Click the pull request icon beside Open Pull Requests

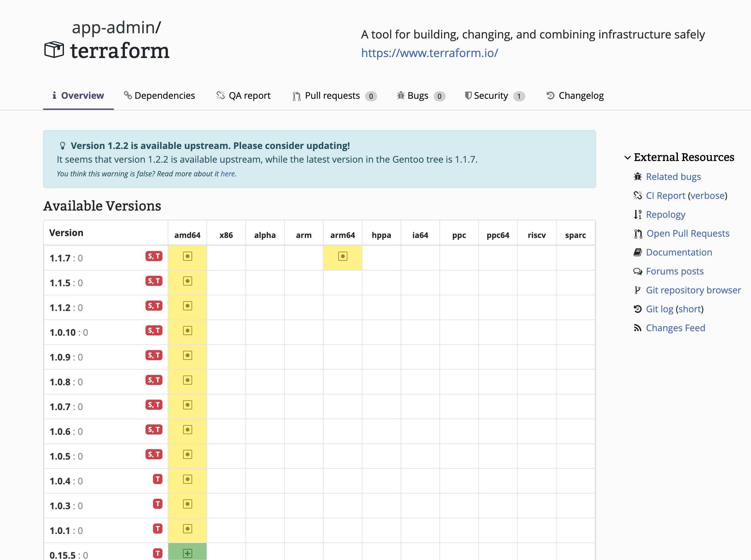click(638, 234)
